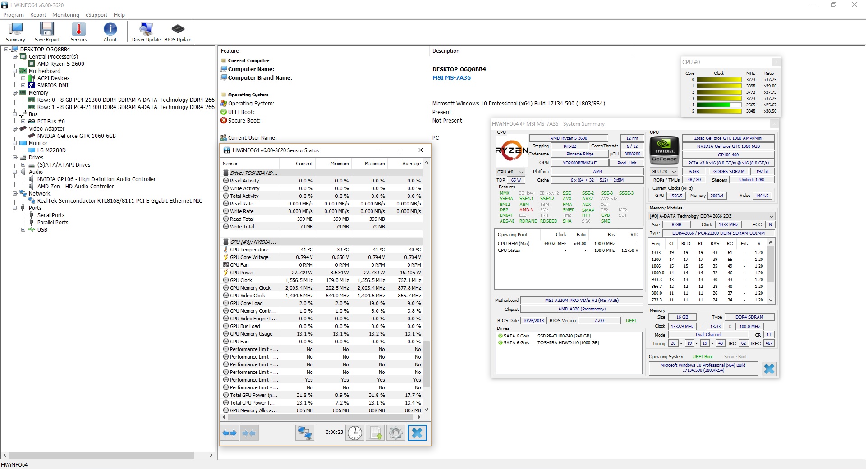
Task: Expand the (S)ATA/ATAPI Drives node
Action: pyautogui.click(x=23, y=165)
